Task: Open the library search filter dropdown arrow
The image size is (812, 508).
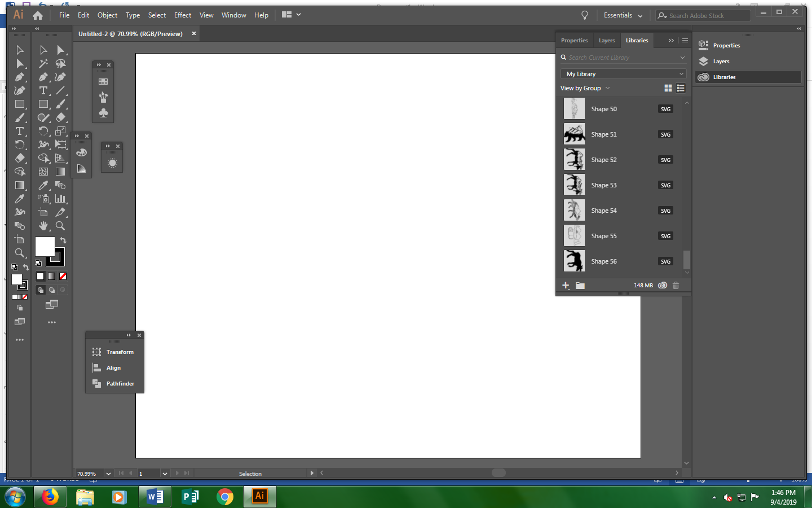Action: 682,58
